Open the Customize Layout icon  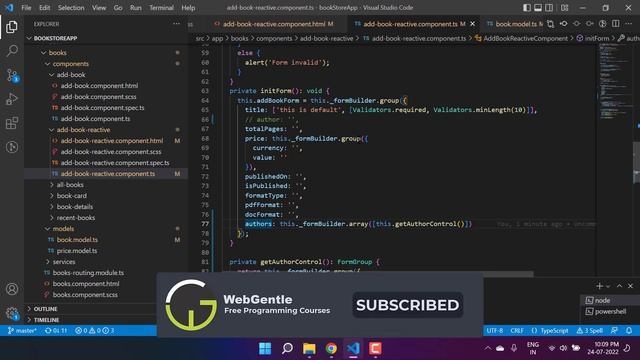coord(564,8)
